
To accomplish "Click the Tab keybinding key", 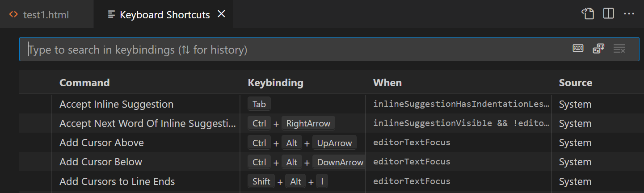I will (259, 104).
